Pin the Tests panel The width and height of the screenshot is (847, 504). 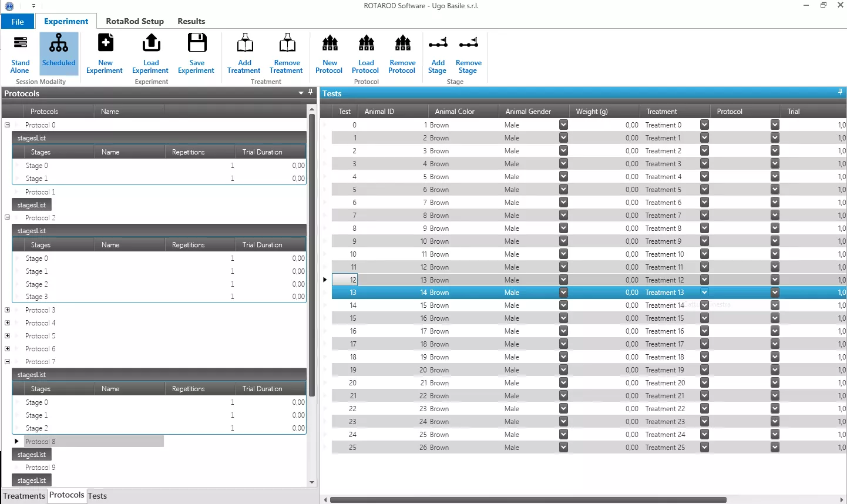840,92
